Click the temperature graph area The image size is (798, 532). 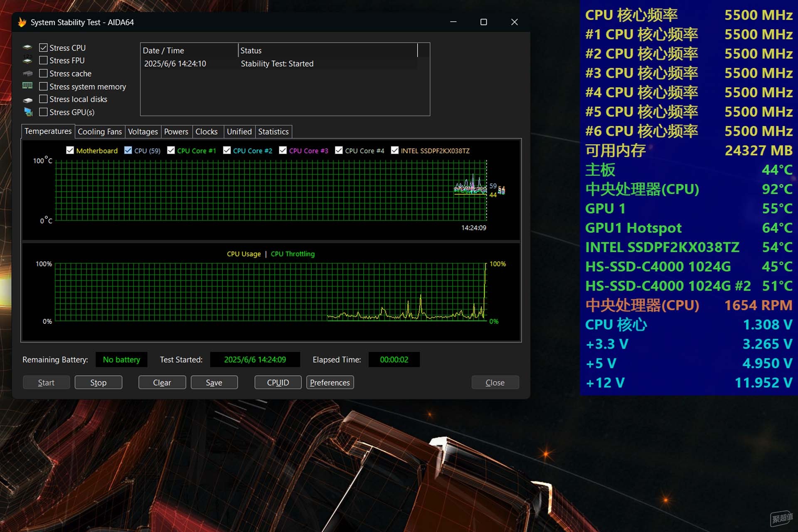pos(271,190)
